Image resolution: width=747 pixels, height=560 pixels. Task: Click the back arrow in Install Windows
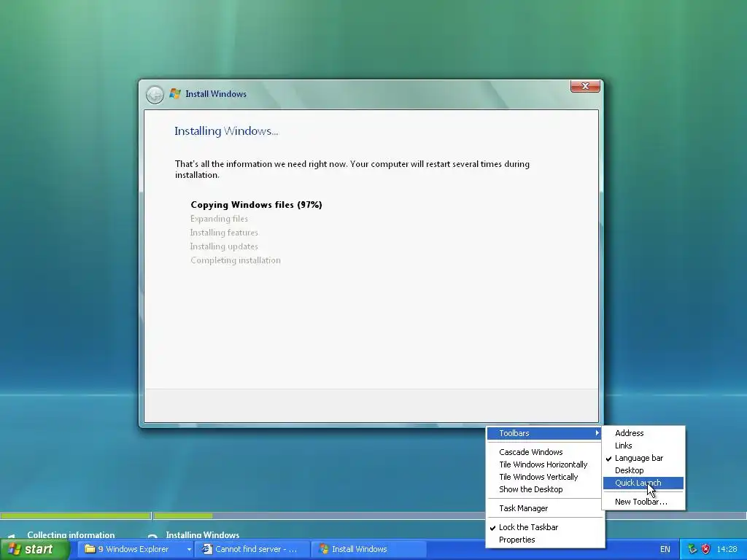[x=155, y=94]
